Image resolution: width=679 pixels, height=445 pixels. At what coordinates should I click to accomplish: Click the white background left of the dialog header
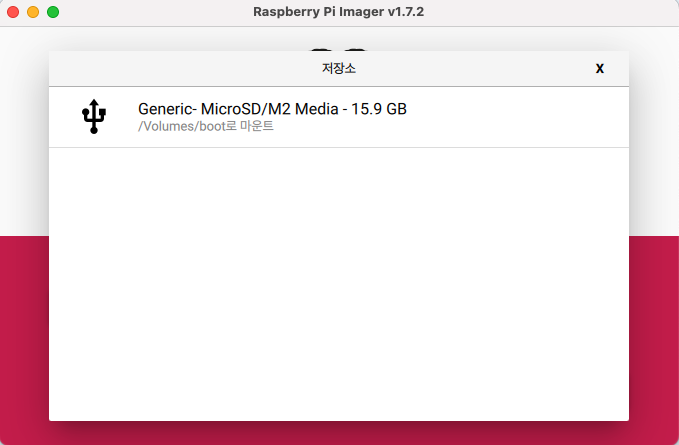coord(24,132)
